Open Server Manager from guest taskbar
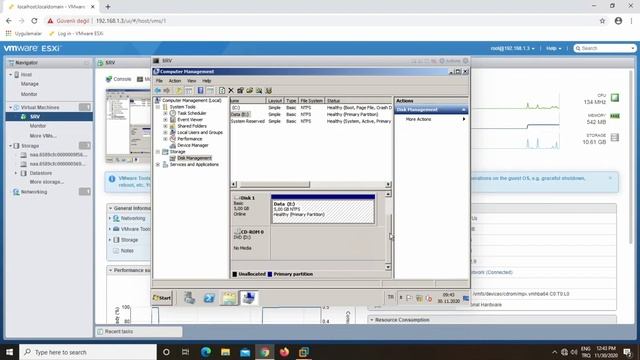 coord(189,298)
